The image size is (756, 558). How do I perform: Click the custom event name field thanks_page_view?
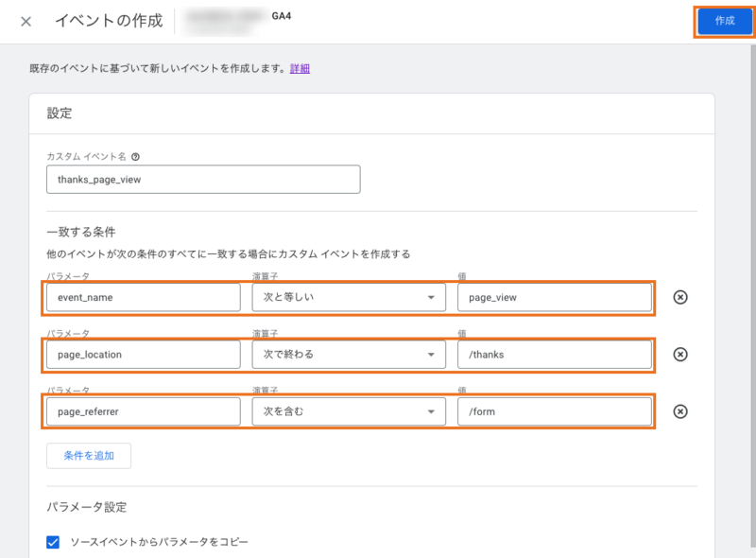pyautogui.click(x=203, y=180)
